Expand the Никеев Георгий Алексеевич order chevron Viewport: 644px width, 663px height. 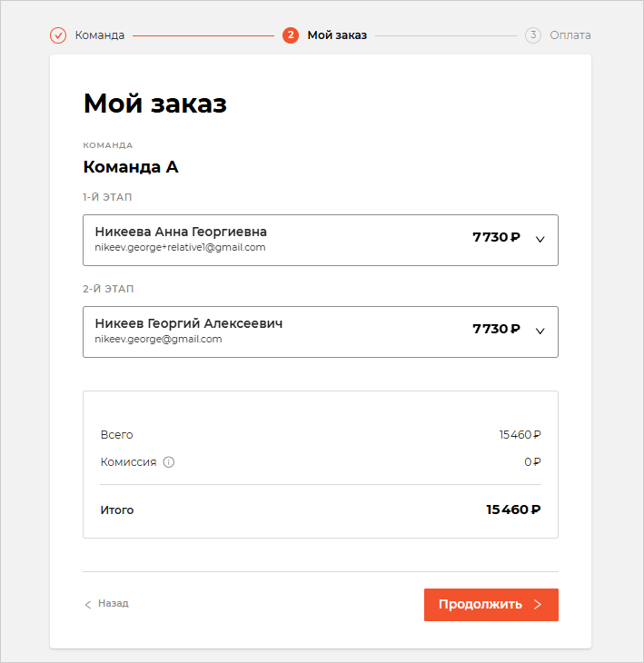point(540,331)
